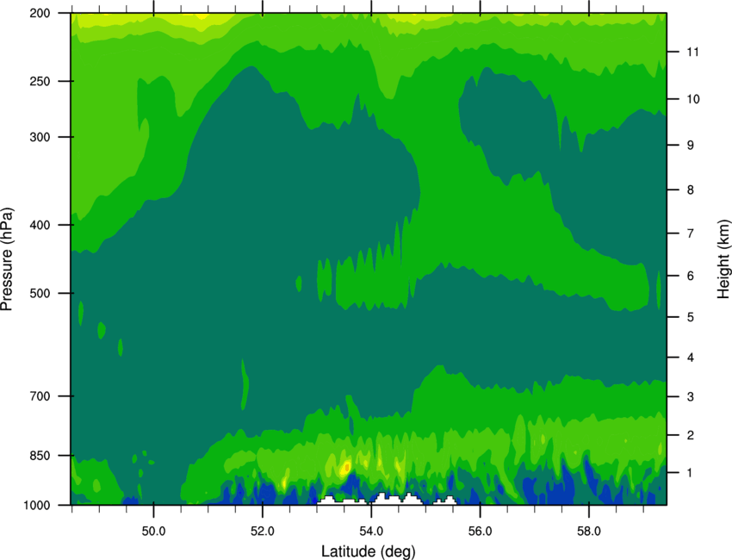Pick the 10 km height label
Viewport: 732px width, 560px height.
tap(693, 99)
